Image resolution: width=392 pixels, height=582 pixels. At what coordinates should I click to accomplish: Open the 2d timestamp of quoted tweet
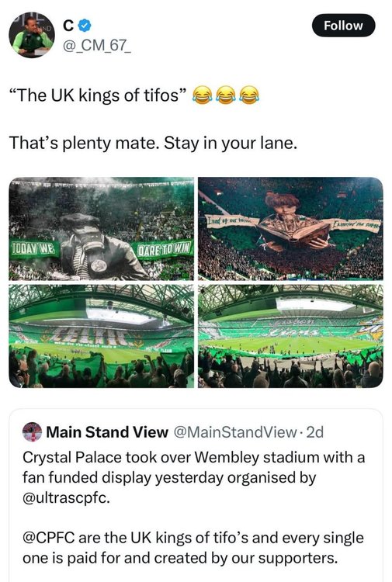pyautogui.click(x=315, y=432)
